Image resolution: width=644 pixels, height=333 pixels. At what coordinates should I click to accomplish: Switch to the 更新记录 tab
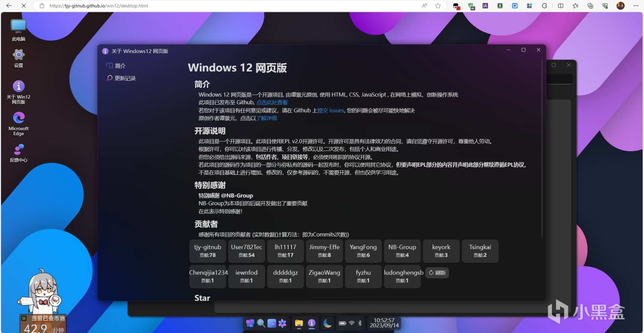coord(121,78)
